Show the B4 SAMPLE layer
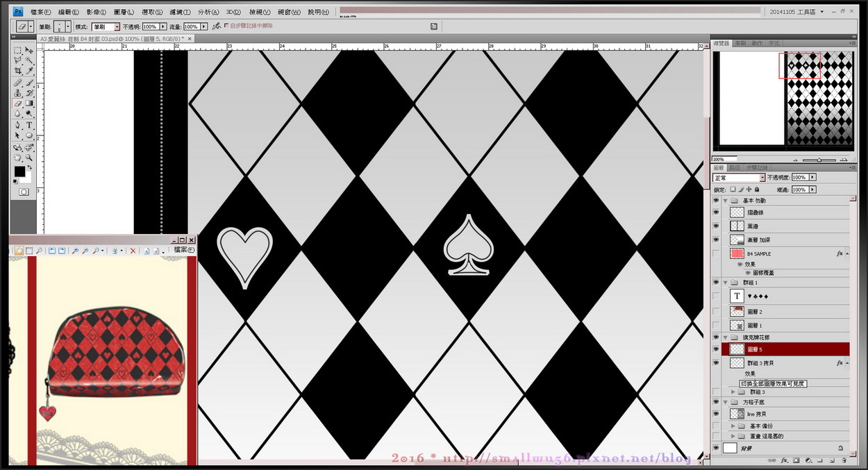The width and height of the screenshot is (868, 470). (x=717, y=254)
